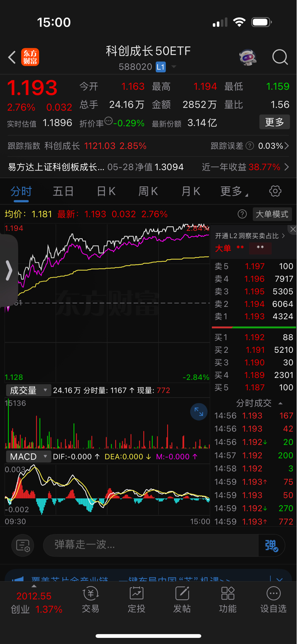Open the 东方财富 logo home
Screen dimensions: 297x644
[x=30, y=57]
